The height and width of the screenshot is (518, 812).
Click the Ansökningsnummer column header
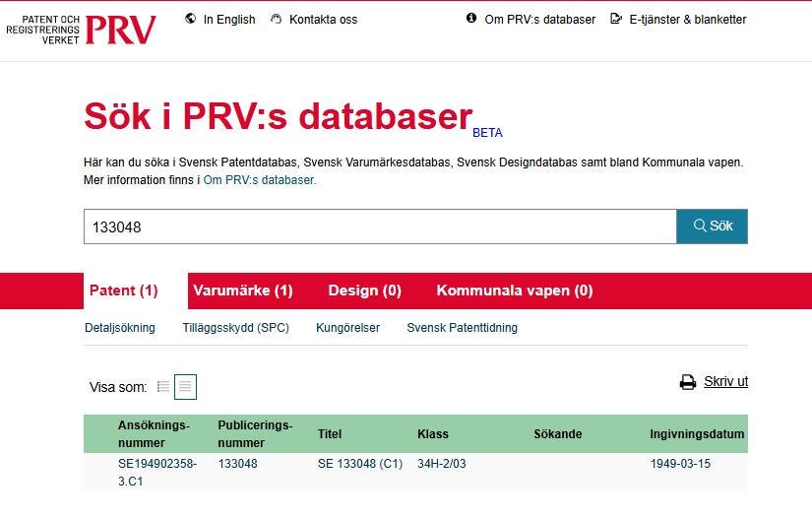coord(154,434)
